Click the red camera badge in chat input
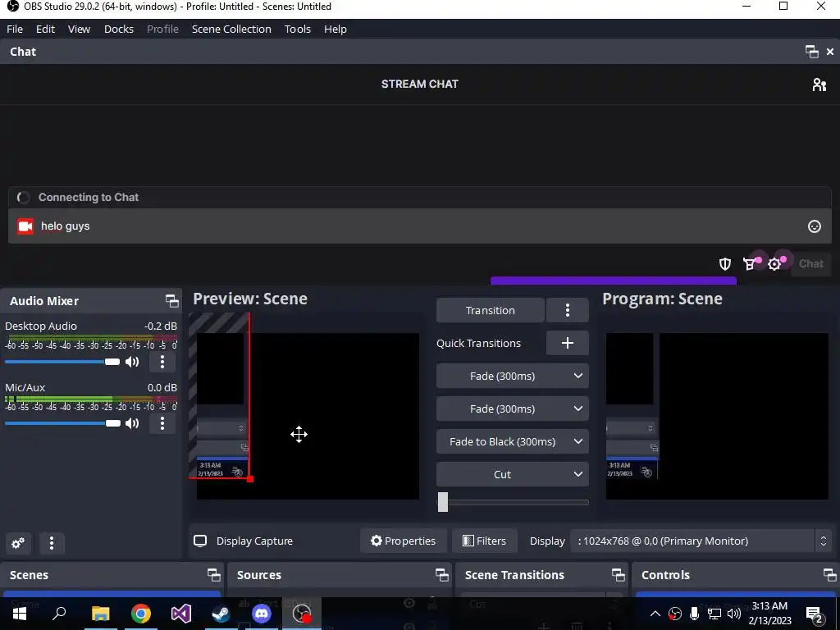Screen dimensions: 840x630 (x=25, y=226)
